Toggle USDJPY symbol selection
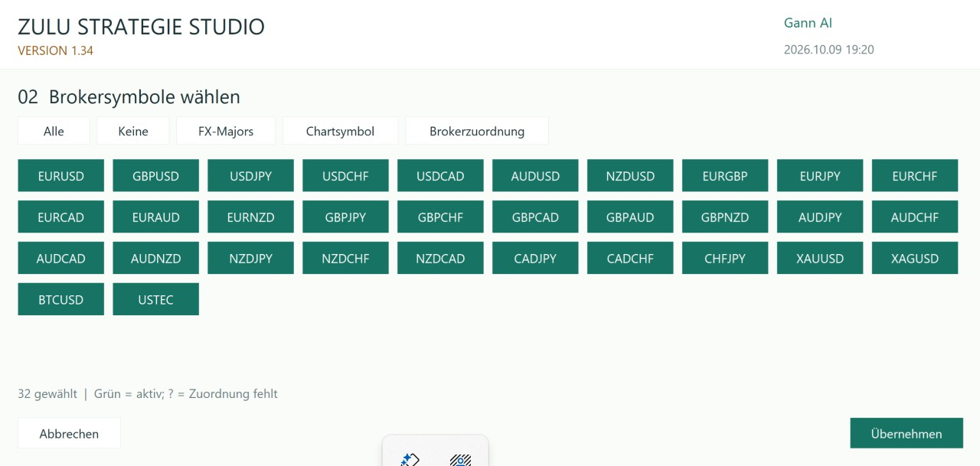 pyautogui.click(x=251, y=176)
